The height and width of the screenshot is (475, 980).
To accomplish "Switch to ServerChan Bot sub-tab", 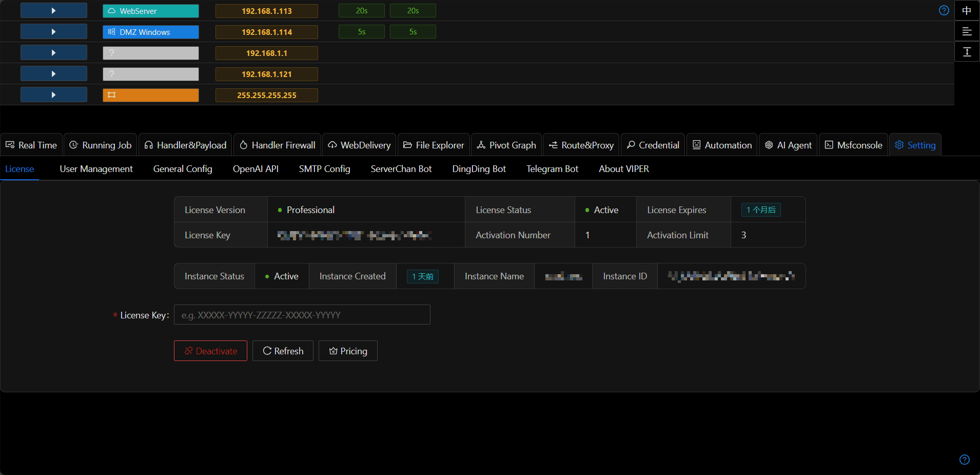I will [x=401, y=169].
